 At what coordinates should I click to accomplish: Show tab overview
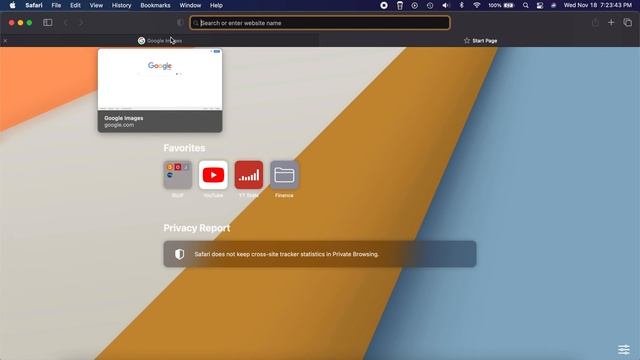coord(627,22)
